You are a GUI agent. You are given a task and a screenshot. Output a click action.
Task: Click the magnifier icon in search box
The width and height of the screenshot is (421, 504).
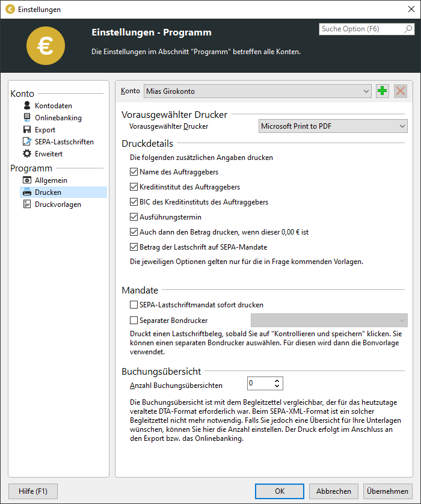pyautogui.click(x=408, y=29)
